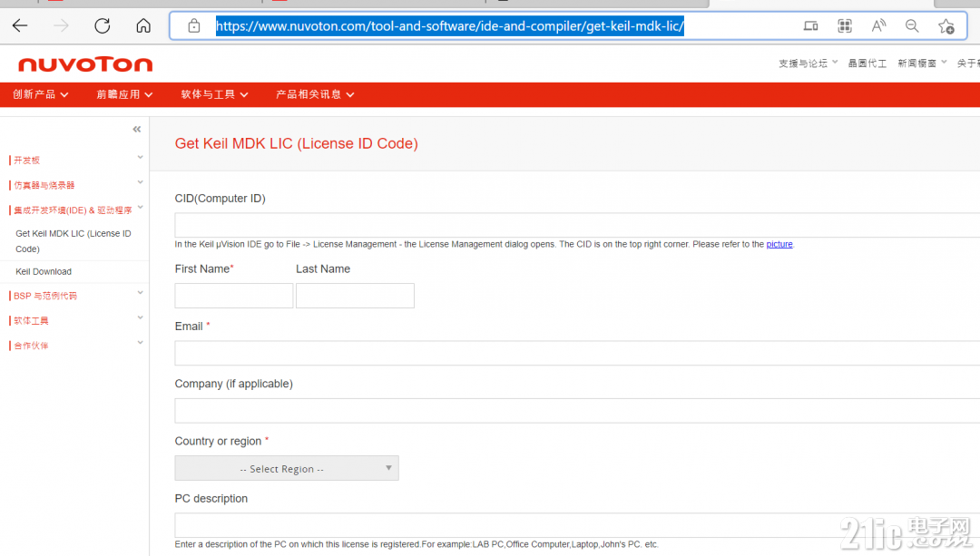Screen dimensions: 980x556
Task: Open the 新闻橱窗 top menu
Action: (922, 63)
